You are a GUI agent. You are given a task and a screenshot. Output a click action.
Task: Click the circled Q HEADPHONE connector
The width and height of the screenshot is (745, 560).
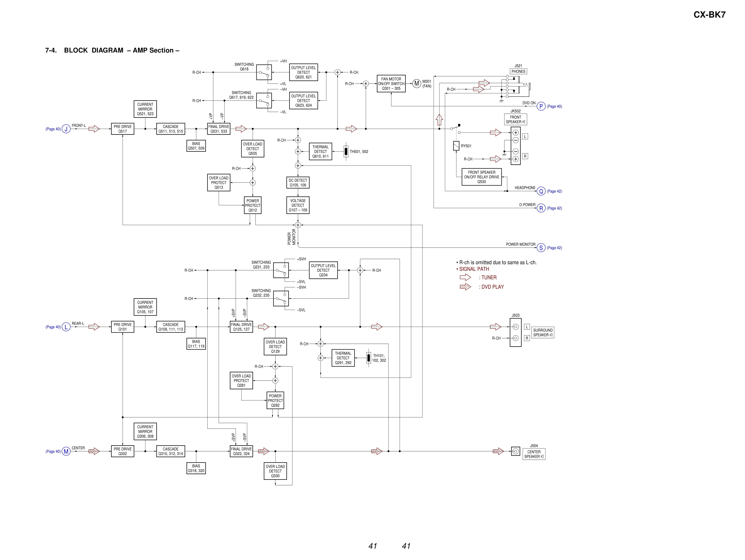[541, 191]
